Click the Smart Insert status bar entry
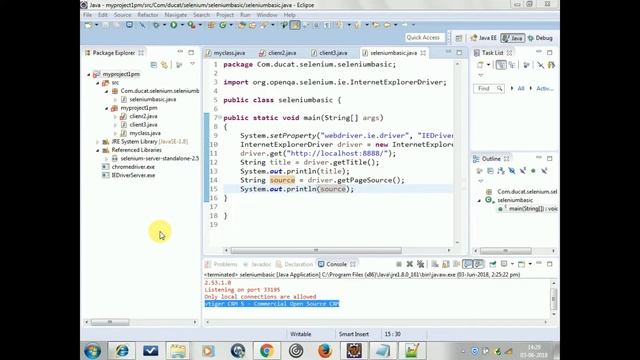640x360 pixels. (x=353, y=334)
